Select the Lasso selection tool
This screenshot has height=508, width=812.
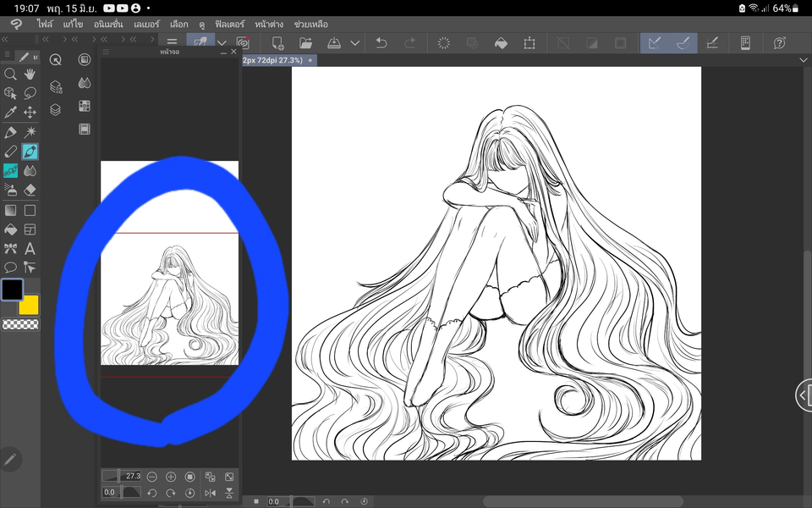point(30,93)
